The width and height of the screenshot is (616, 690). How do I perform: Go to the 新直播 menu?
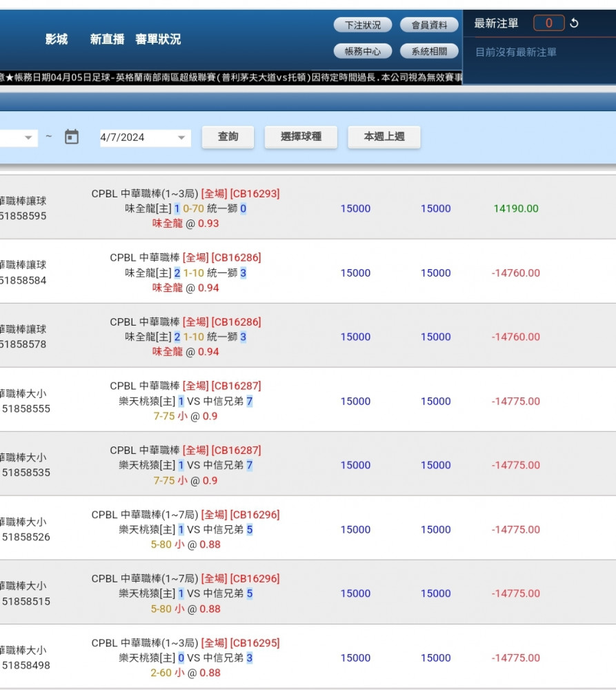(x=108, y=39)
